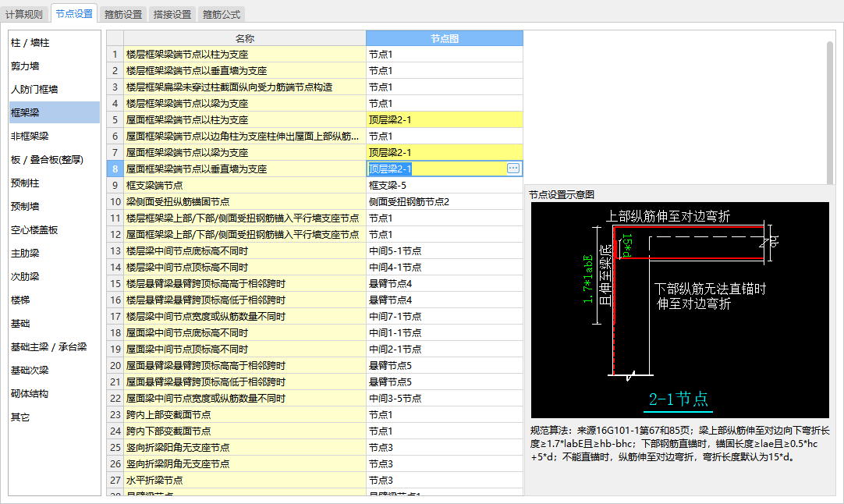Click the 2-1节点 diagram preview
Viewport: 844px width, 504px height.
[x=680, y=311]
